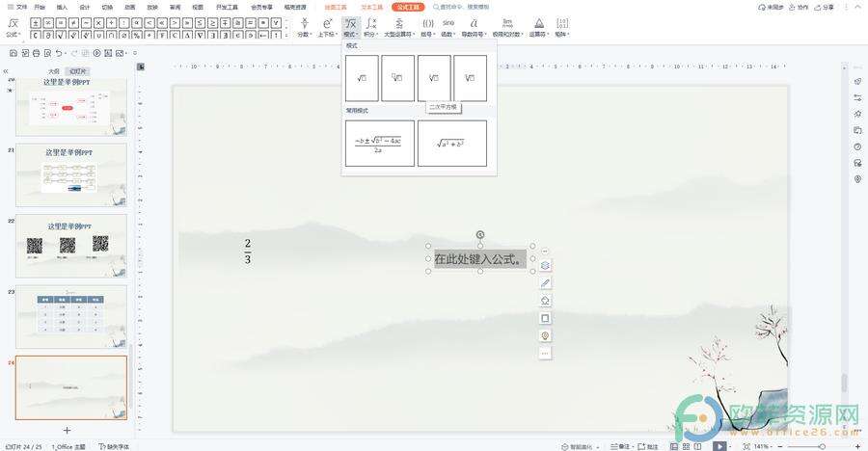868x451 pixels.
Task: Click the Formula (公式) insert icon
Action: coord(13,27)
